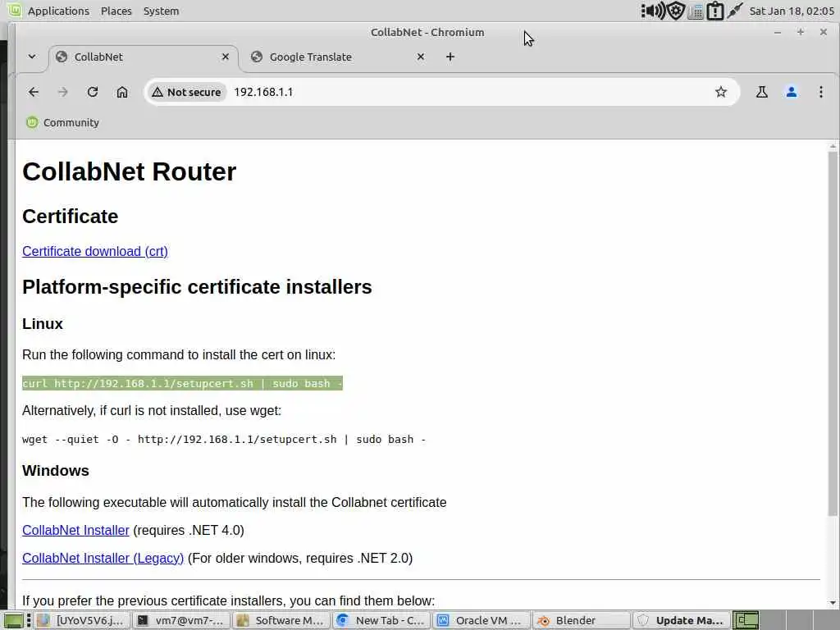Open the clipboard notification tray icon
Viewport: 840px width, 630px height.
pos(715,11)
